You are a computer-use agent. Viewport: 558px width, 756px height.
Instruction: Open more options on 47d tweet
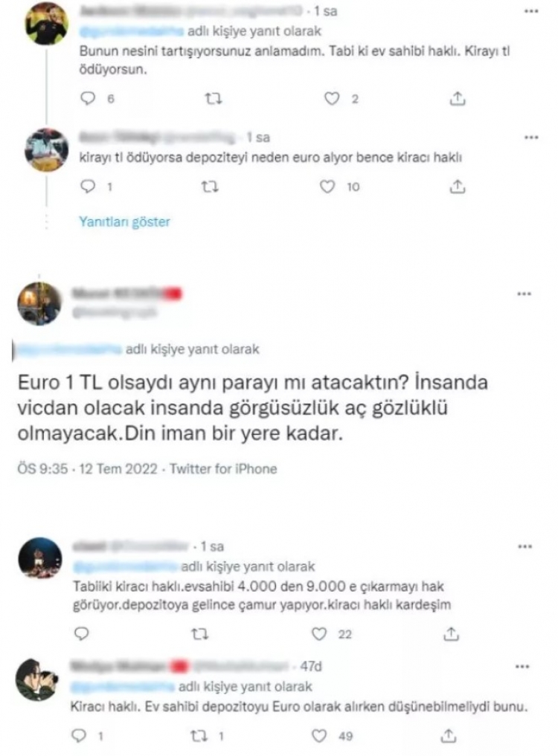(x=522, y=667)
